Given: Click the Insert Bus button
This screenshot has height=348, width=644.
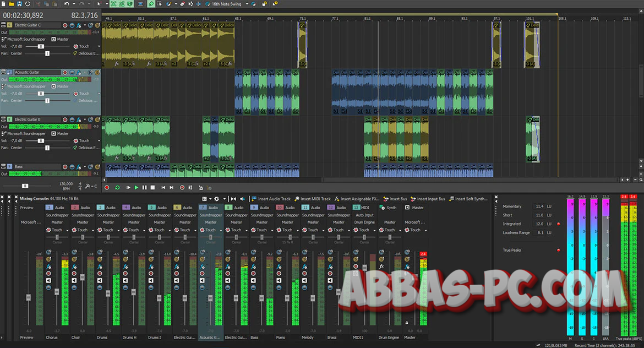Looking at the screenshot, I should 395,199.
